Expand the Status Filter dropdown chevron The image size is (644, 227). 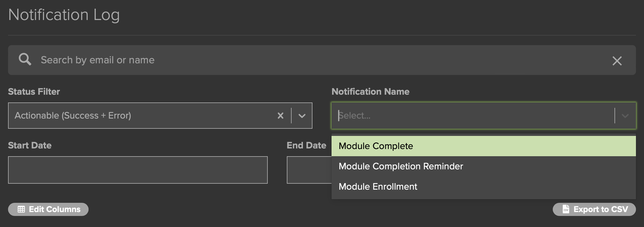click(302, 116)
